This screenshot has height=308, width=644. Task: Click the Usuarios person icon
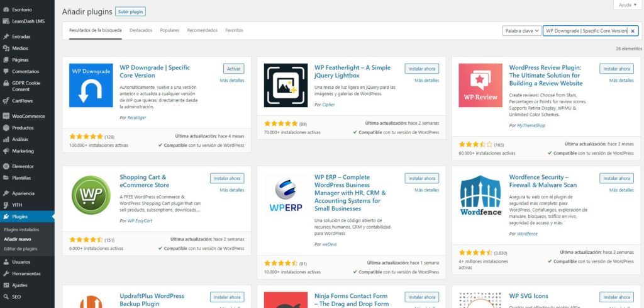pos(6,262)
